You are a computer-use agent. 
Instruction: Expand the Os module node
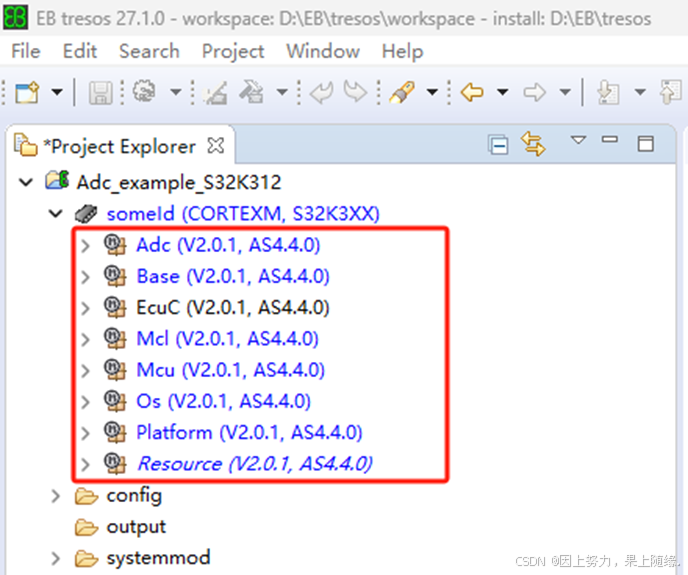[x=86, y=401]
